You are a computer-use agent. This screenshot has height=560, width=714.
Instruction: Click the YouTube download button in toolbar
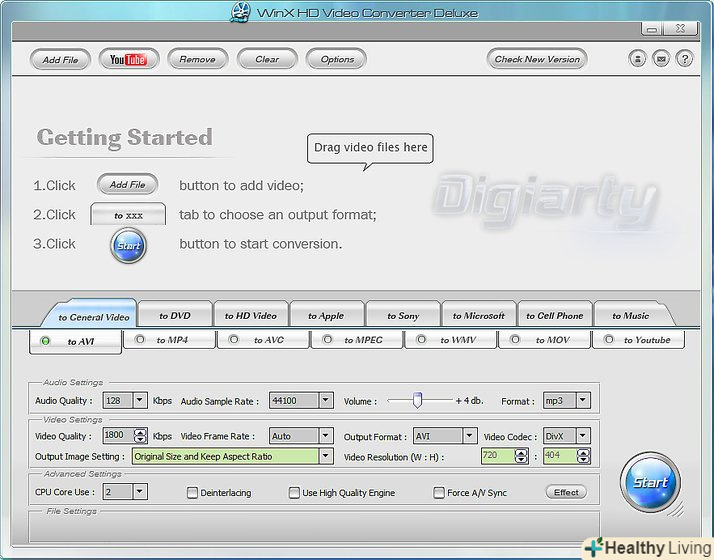click(128, 59)
